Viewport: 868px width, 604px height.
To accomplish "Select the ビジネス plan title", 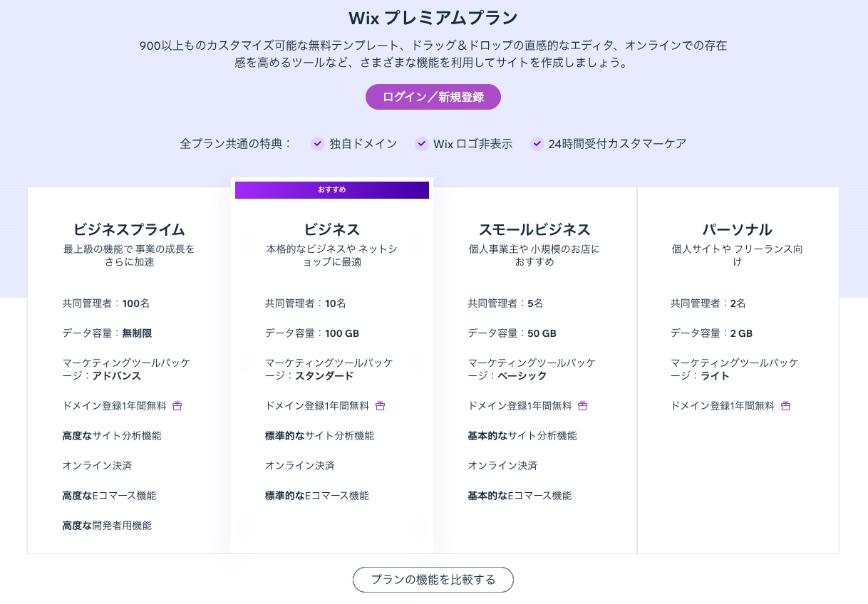I will click(x=331, y=229).
